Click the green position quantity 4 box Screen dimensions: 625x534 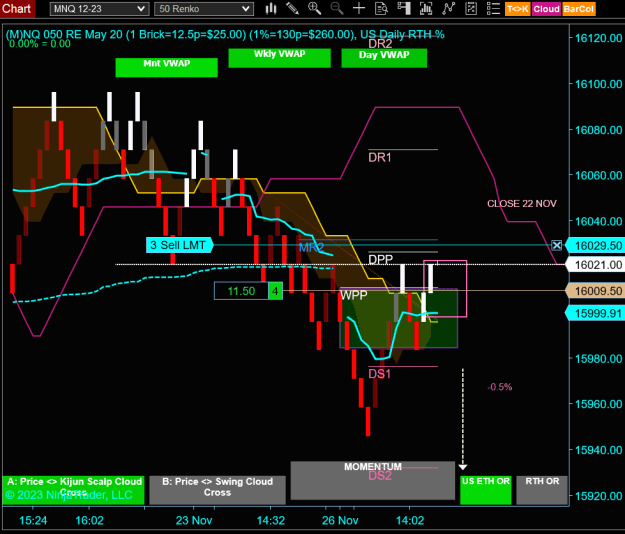click(275, 291)
